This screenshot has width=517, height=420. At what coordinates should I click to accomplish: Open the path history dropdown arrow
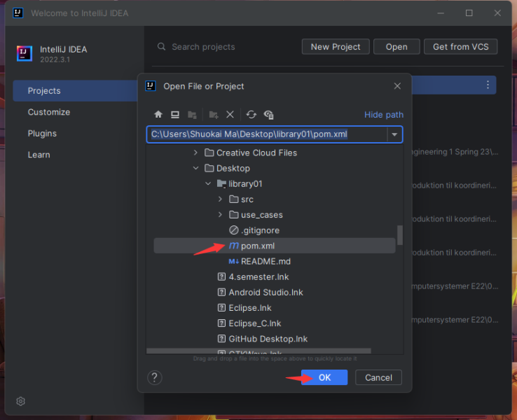(x=394, y=134)
